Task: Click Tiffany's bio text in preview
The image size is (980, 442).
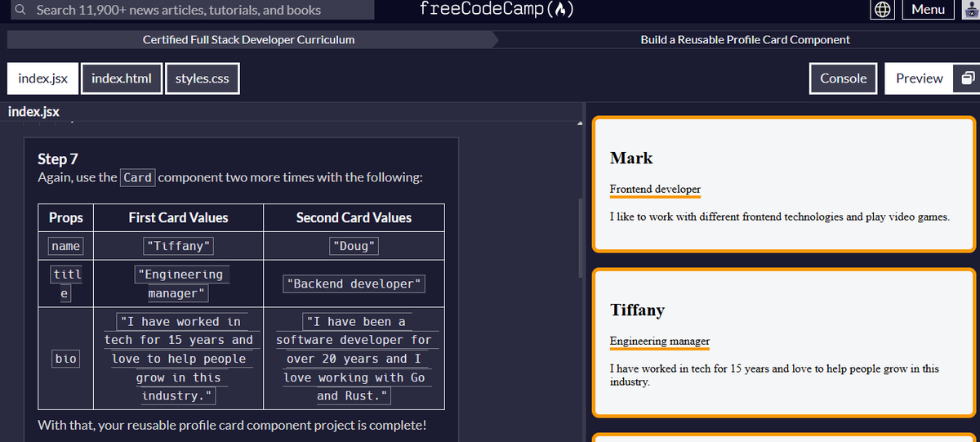Action: (x=774, y=375)
